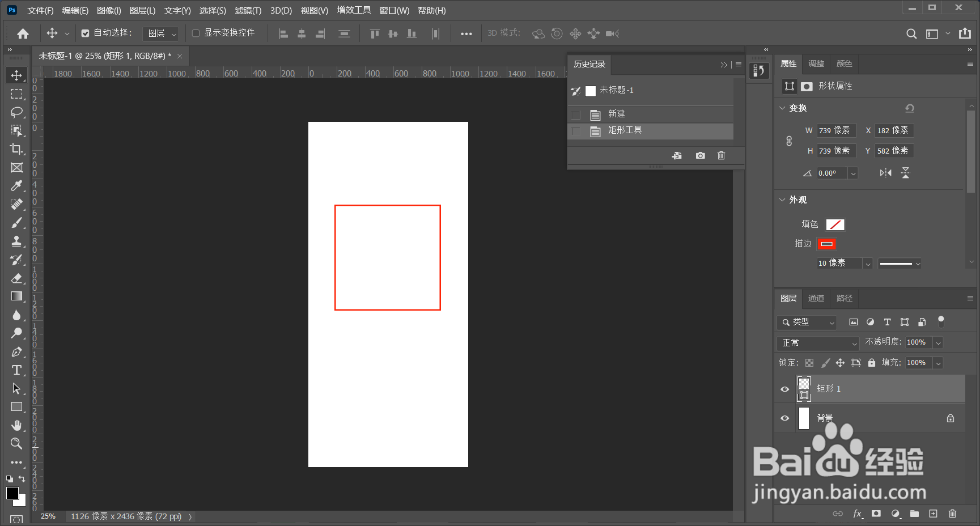Flip the shape vertically
The width and height of the screenshot is (980, 526).
click(x=906, y=173)
